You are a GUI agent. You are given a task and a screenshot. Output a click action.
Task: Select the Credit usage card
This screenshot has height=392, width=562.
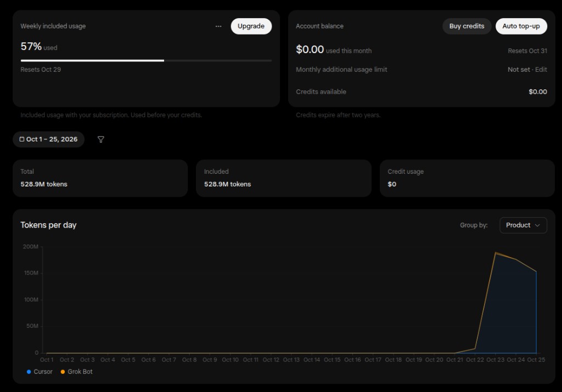click(468, 178)
